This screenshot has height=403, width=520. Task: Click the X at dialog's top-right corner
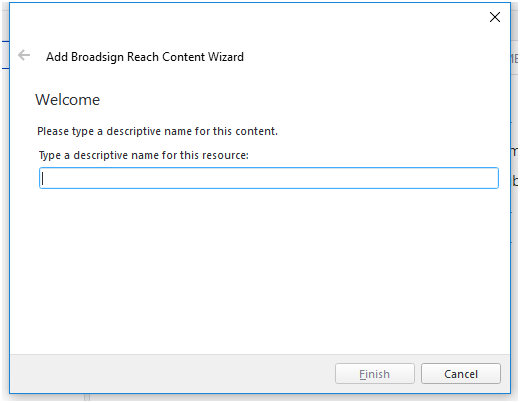495,17
